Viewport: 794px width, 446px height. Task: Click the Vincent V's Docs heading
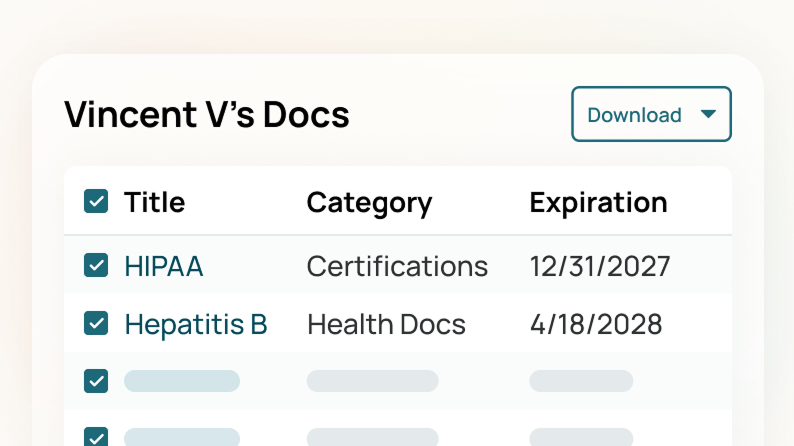[x=207, y=115]
